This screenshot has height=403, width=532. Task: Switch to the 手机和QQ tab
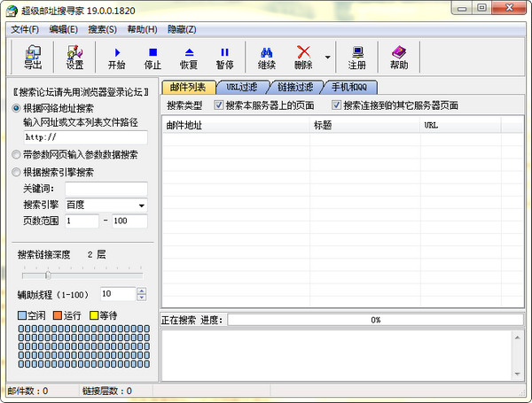pos(354,87)
